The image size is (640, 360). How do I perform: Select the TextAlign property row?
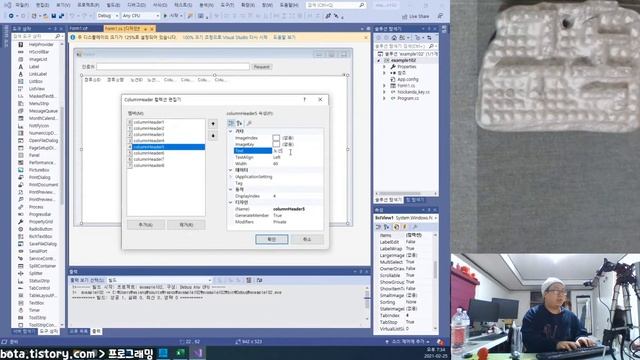[278, 157]
